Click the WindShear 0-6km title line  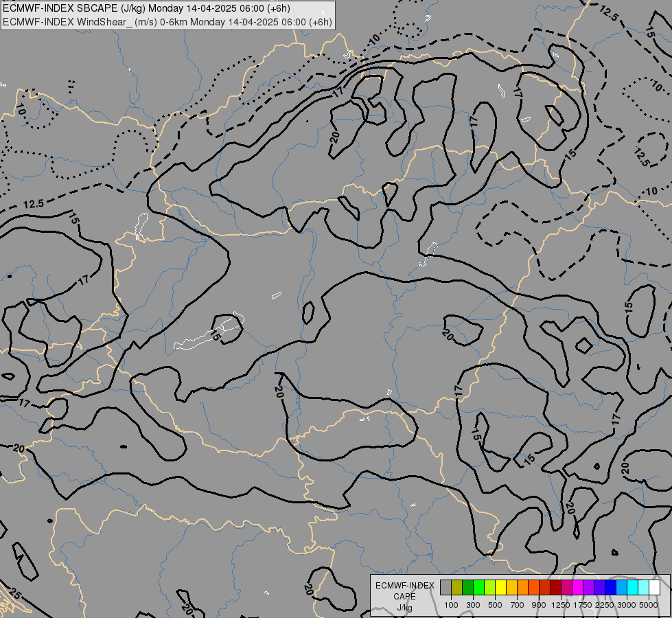[x=167, y=22]
